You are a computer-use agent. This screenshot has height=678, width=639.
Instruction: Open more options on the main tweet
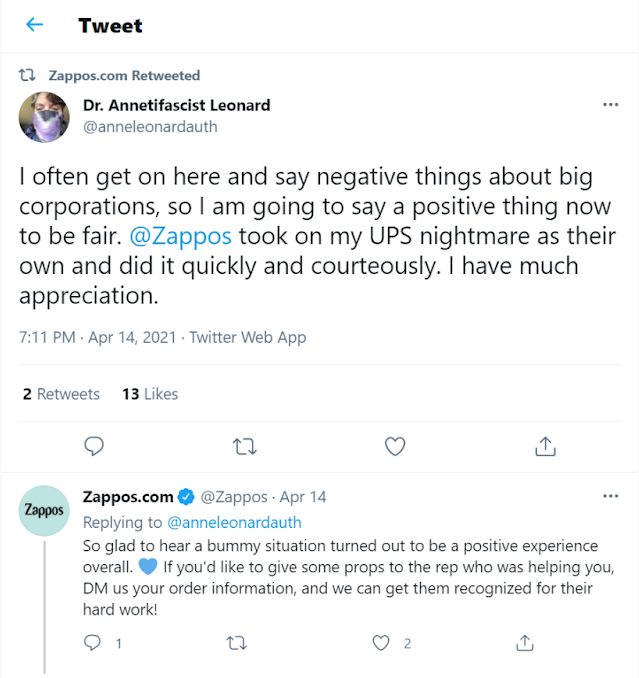(609, 105)
